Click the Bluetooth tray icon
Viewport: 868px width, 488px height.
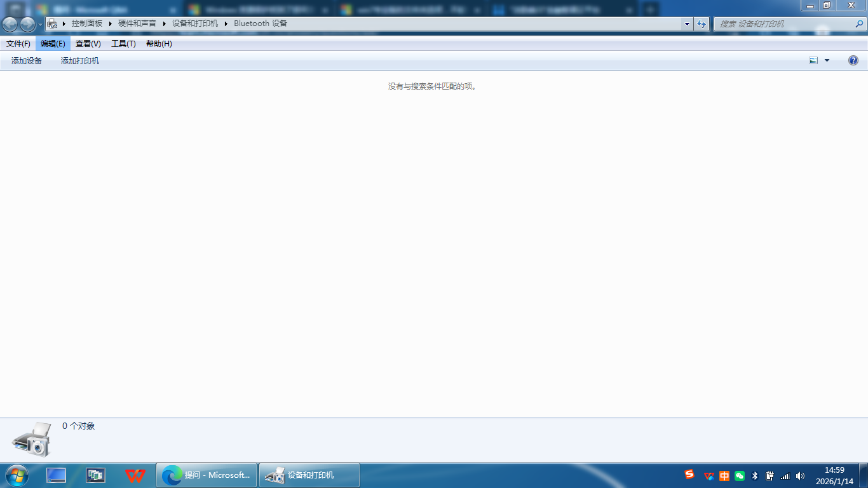[x=755, y=475]
